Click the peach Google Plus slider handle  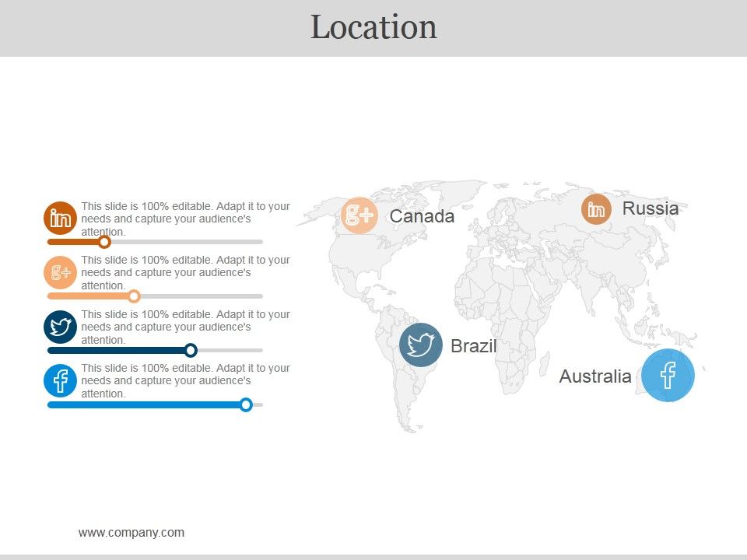135,296
